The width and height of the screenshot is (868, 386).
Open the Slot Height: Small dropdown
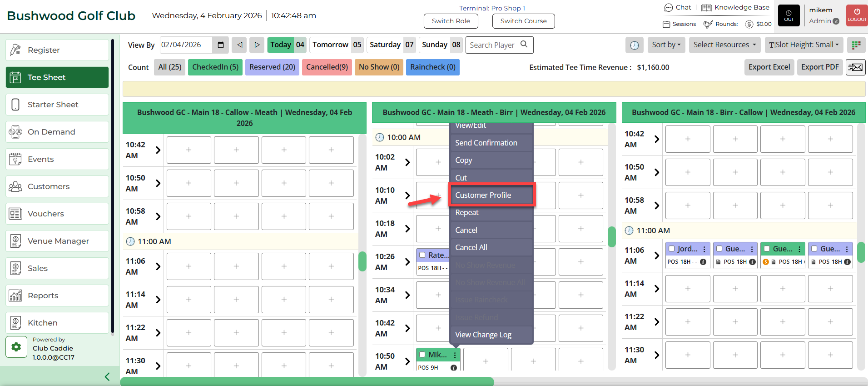coord(804,45)
